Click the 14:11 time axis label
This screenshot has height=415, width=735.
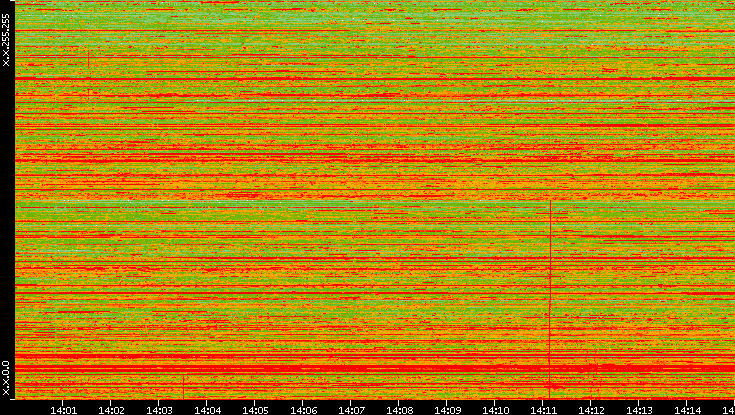point(543,411)
